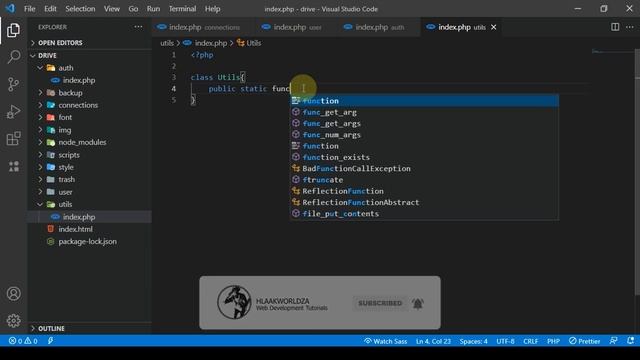
Task: Switch to index.php user tab
Action: pyautogui.click(x=297, y=27)
